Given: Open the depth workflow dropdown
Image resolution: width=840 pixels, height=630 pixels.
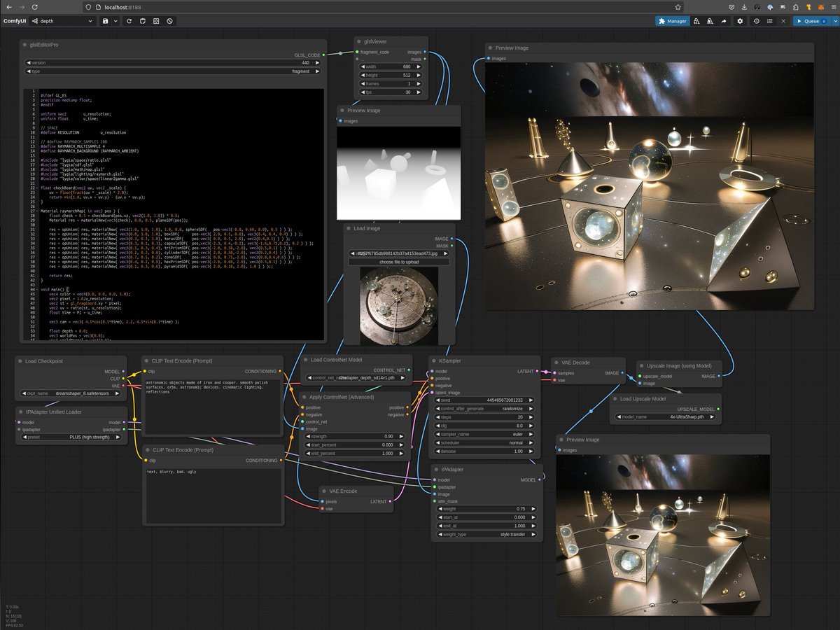Looking at the screenshot, I should click(x=63, y=22).
